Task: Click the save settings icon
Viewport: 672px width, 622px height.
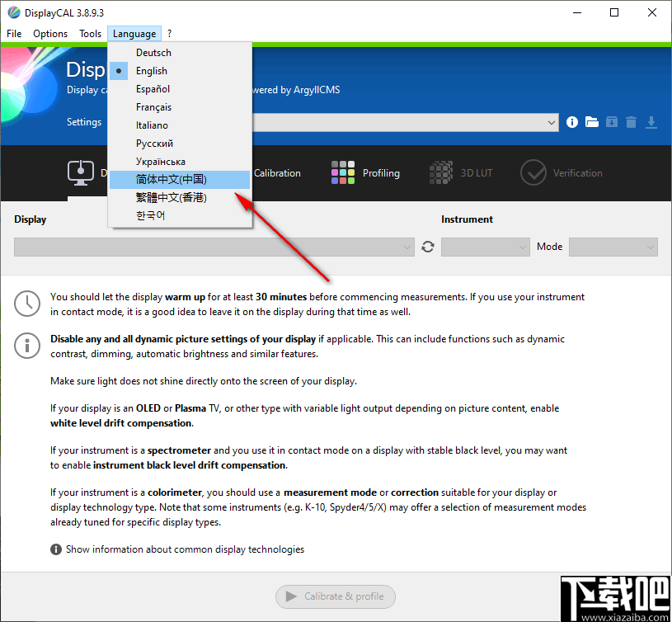Action: click(x=612, y=123)
